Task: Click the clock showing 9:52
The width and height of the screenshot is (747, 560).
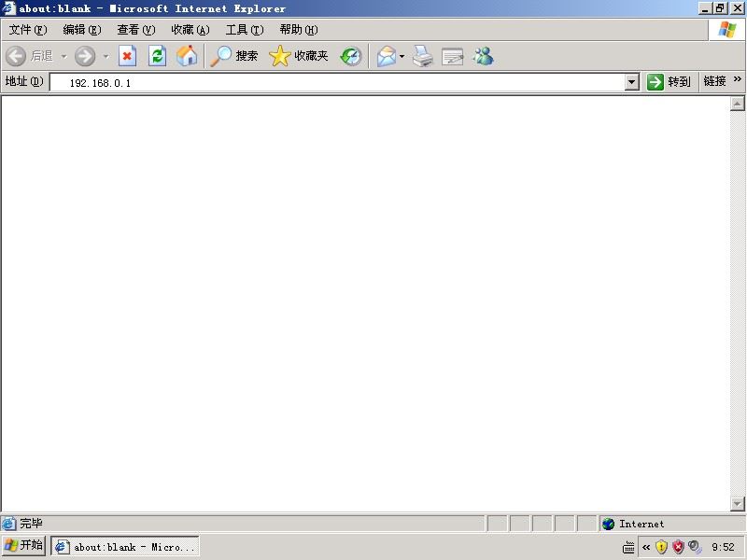Action: [x=723, y=547]
